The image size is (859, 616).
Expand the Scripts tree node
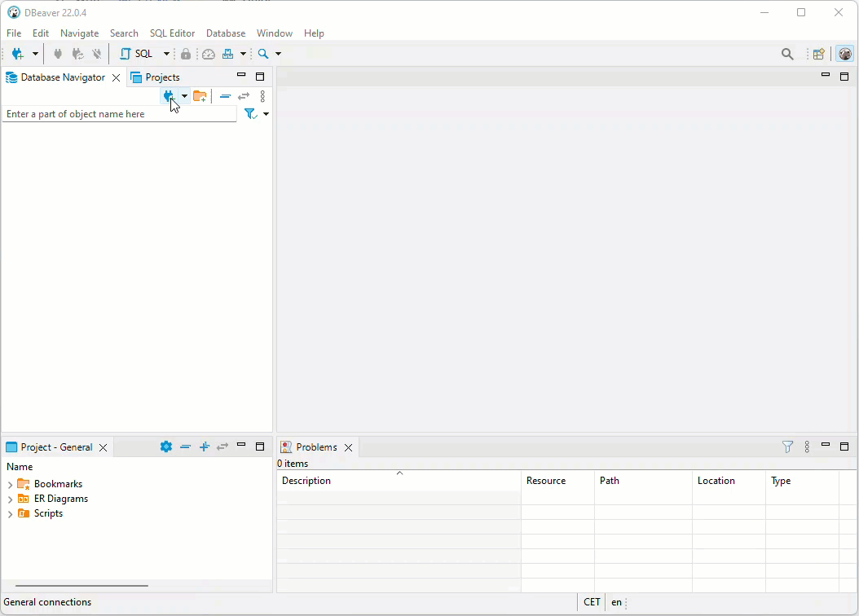[10, 514]
